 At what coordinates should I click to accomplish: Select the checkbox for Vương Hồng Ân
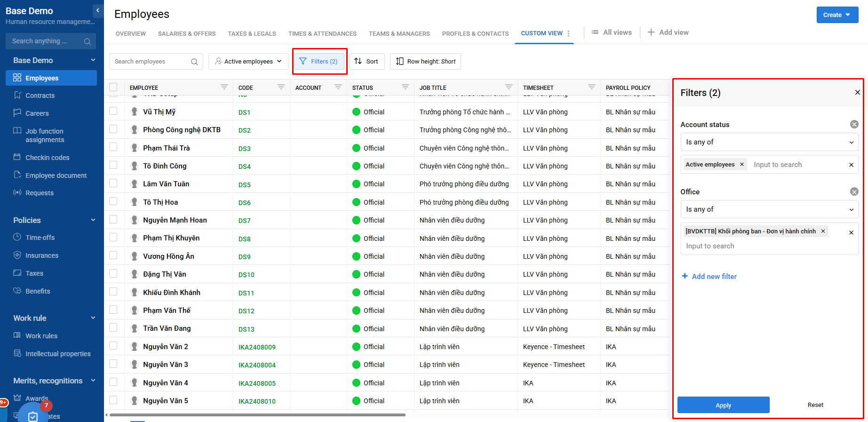113,255
